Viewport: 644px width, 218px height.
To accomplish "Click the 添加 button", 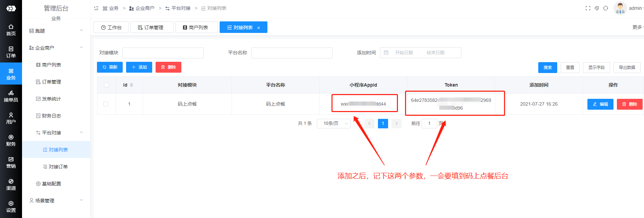I will pyautogui.click(x=139, y=67).
